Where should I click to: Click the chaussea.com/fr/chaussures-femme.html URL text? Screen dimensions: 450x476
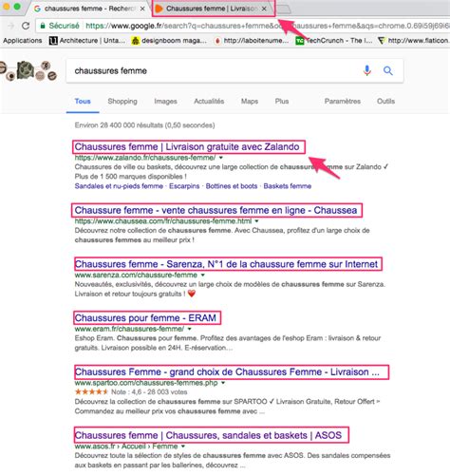coord(163,221)
